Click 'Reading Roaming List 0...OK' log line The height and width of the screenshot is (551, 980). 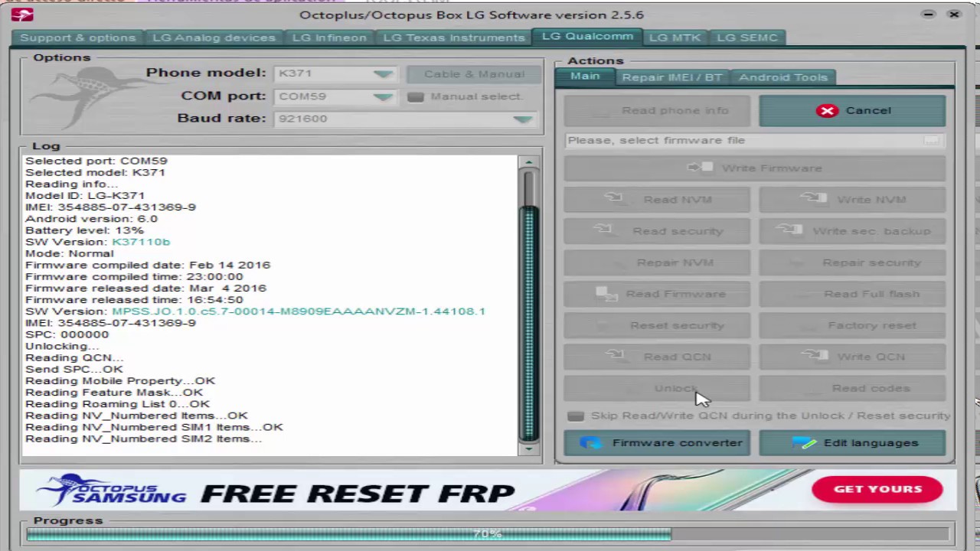click(x=117, y=404)
